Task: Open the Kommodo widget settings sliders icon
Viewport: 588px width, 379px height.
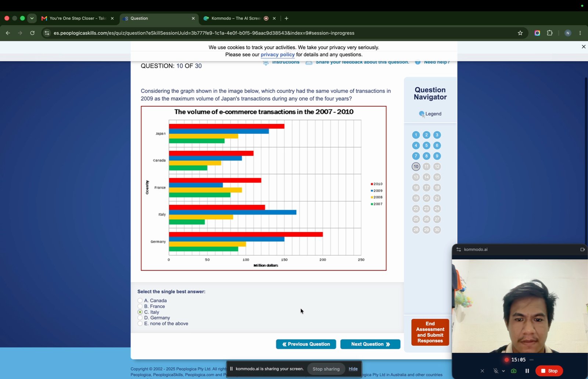Action: [459, 249]
